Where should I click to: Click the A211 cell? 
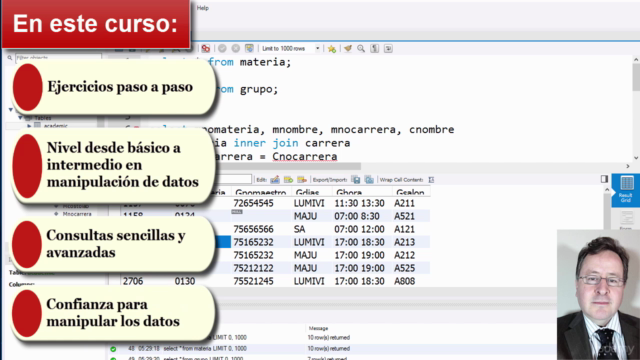coord(404,203)
